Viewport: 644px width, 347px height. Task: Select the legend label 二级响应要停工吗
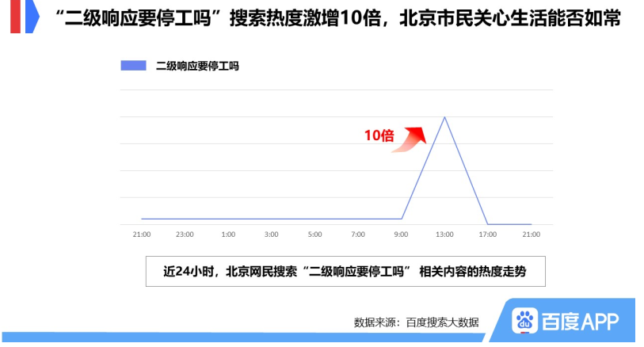(197, 66)
